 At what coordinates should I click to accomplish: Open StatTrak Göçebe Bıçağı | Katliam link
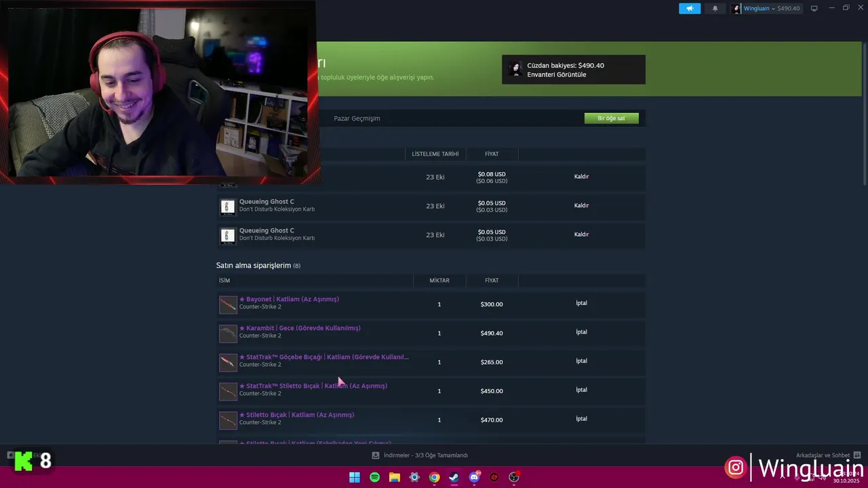[x=323, y=357]
